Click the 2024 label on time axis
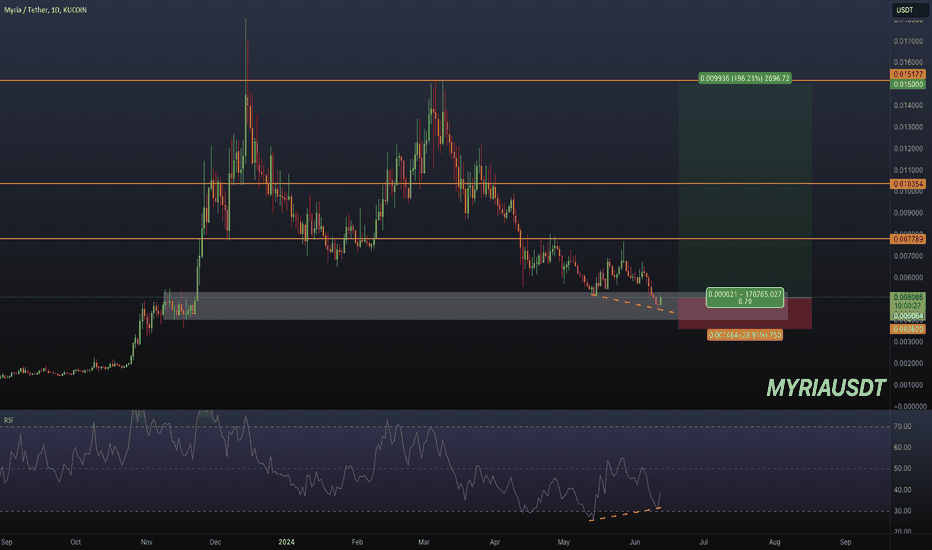Viewport: 932px width, 550px height. [x=286, y=542]
